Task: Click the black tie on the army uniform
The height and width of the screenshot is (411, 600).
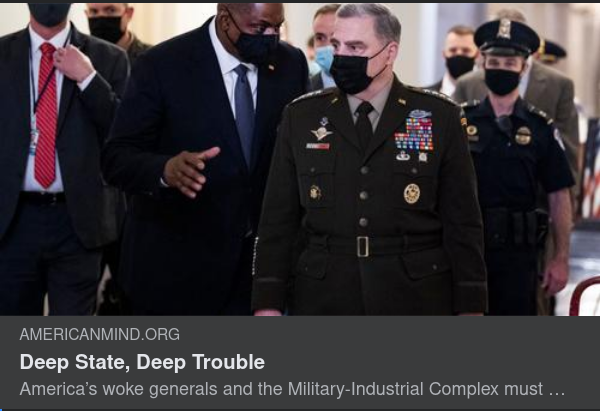Action: coord(363,121)
